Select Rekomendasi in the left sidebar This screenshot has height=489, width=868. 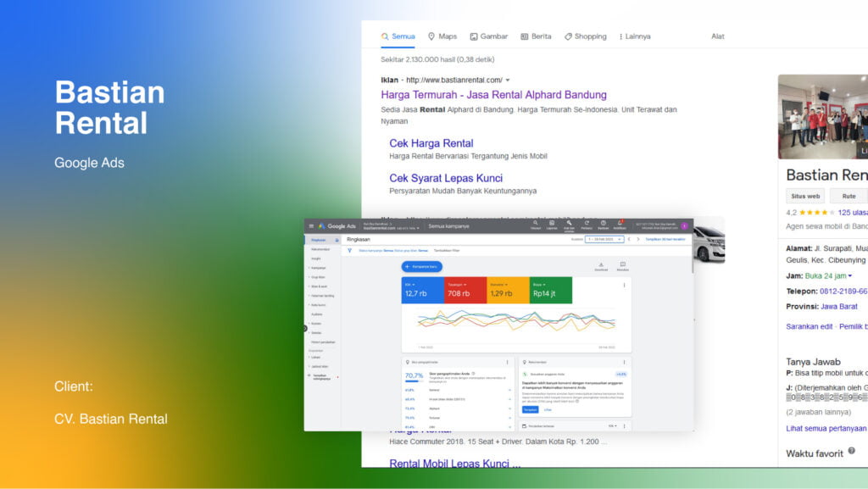click(x=320, y=249)
